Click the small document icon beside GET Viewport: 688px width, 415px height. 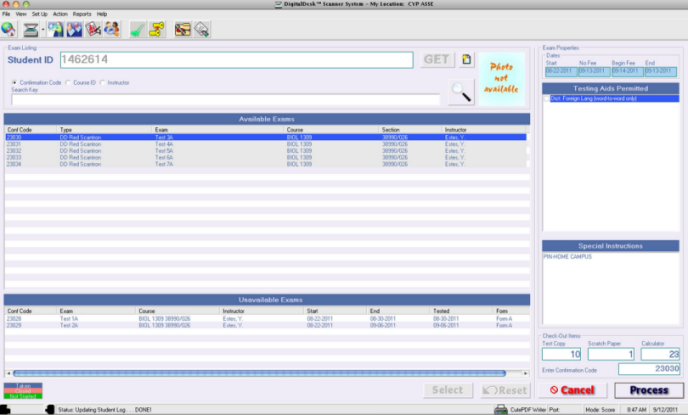point(466,60)
